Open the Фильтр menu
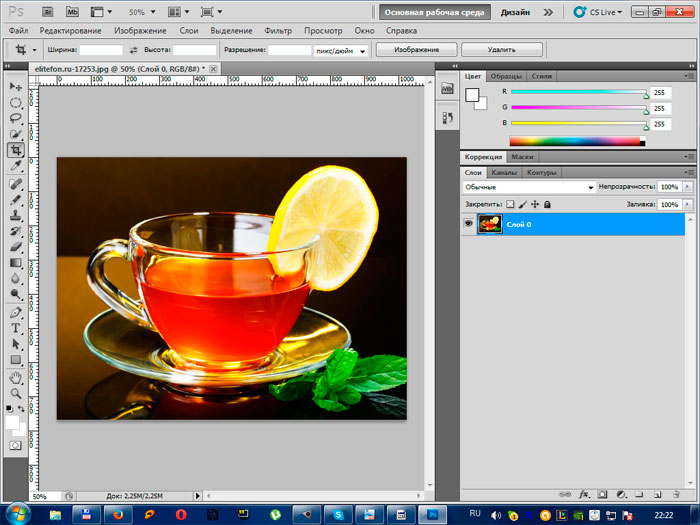Screen dimensions: 700x525 click(278, 31)
